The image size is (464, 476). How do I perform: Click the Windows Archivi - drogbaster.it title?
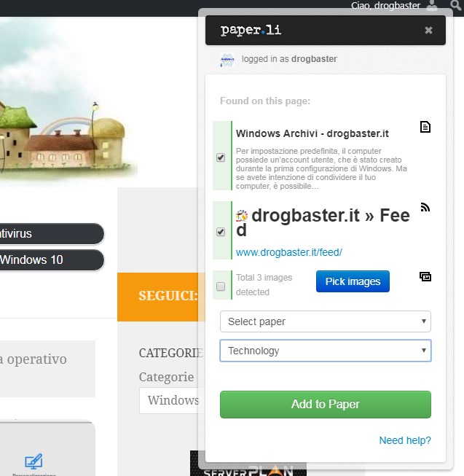[312, 133]
